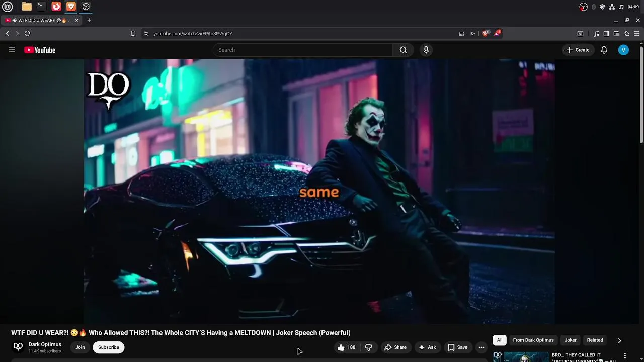Click the page vertical scrollbar
The width and height of the screenshot is (644, 362).
[641, 95]
